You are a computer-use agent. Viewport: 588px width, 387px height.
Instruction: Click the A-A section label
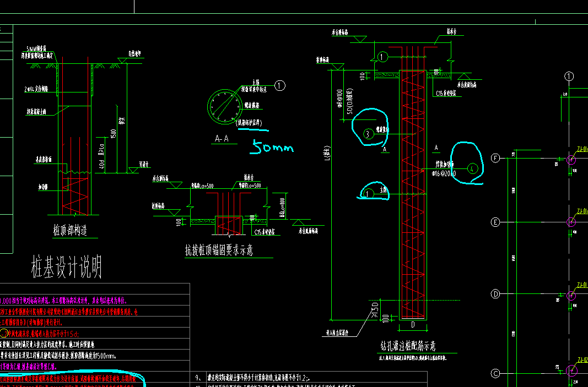[x=222, y=139]
